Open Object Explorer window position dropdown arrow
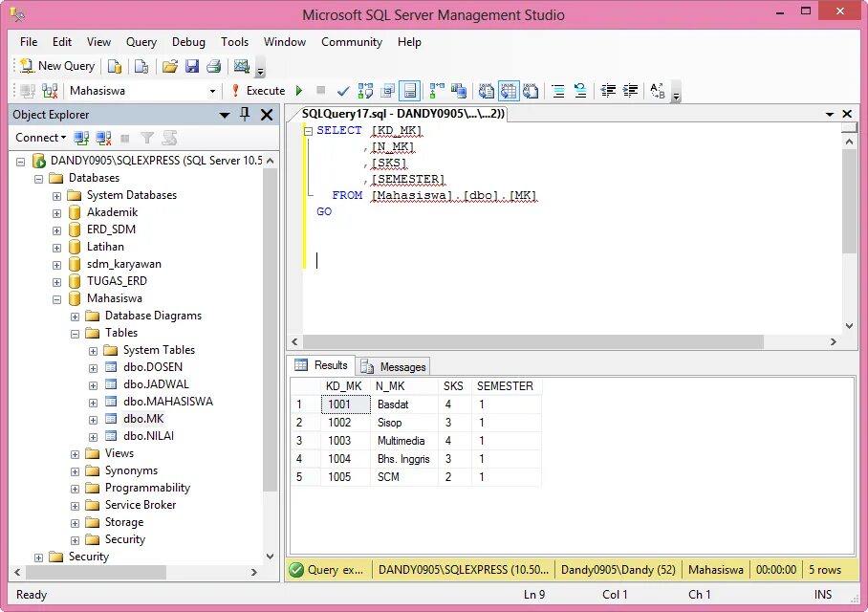 point(225,115)
